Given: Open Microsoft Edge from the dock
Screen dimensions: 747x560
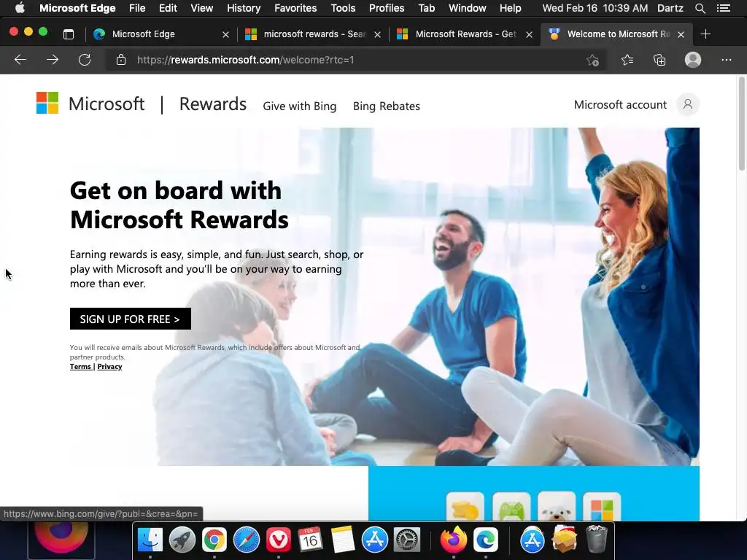Looking at the screenshot, I should 485,540.
